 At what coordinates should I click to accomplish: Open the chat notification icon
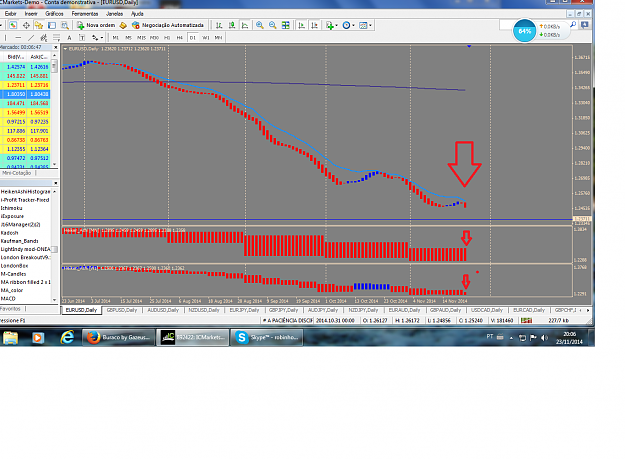pyautogui.click(x=585, y=25)
